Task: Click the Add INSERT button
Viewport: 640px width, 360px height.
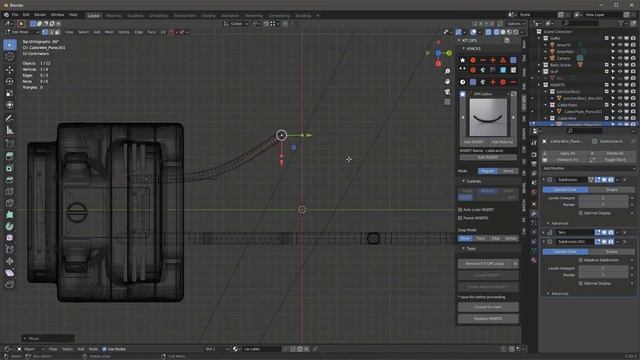Action: [473, 142]
